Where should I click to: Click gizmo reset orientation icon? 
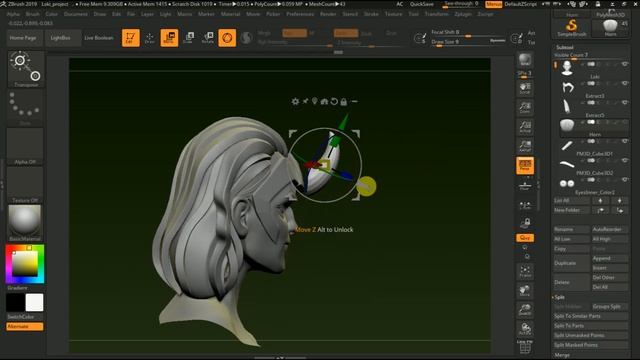point(334,101)
